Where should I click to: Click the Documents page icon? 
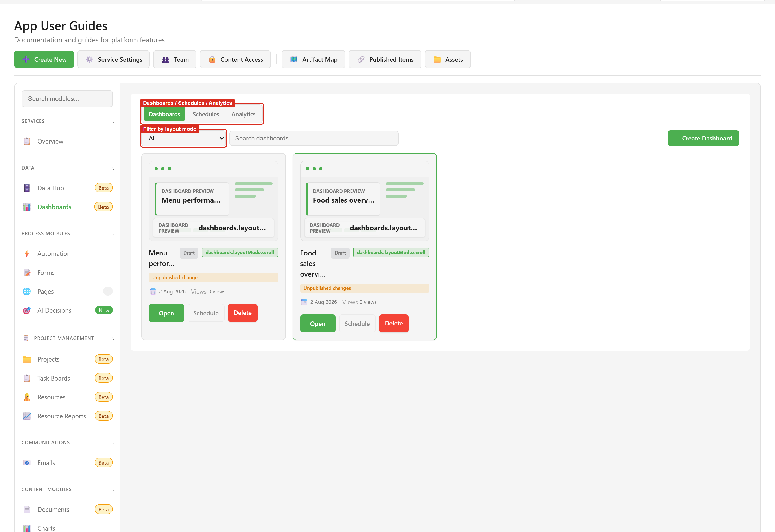point(27,510)
